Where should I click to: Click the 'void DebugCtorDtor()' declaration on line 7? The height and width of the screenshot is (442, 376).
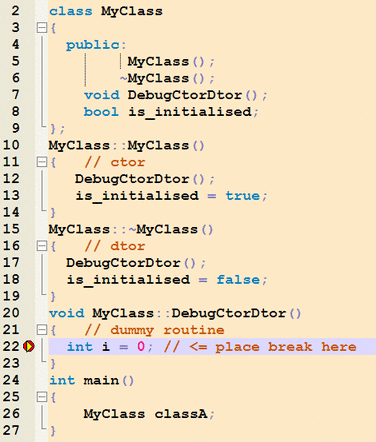[175, 95]
